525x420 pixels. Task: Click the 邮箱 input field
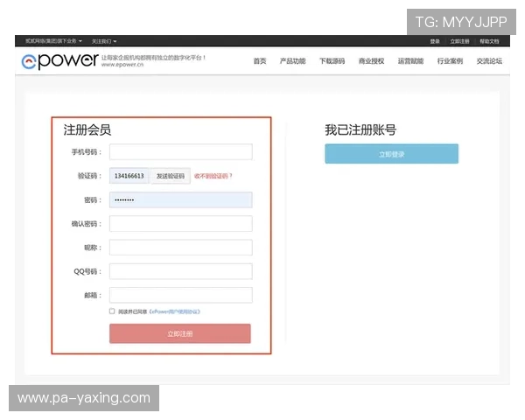coord(181,296)
